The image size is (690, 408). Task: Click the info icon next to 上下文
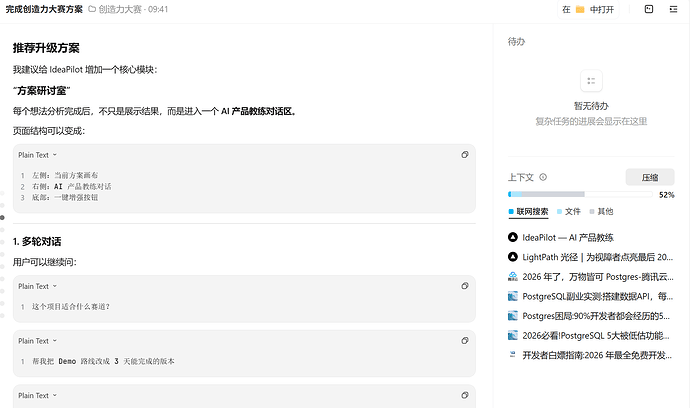coord(543,177)
